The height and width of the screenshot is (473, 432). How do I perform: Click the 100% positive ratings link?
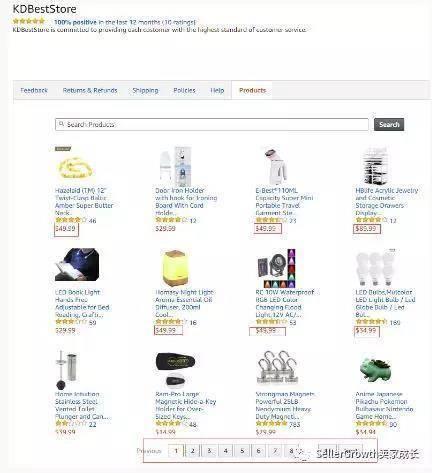tap(75, 22)
